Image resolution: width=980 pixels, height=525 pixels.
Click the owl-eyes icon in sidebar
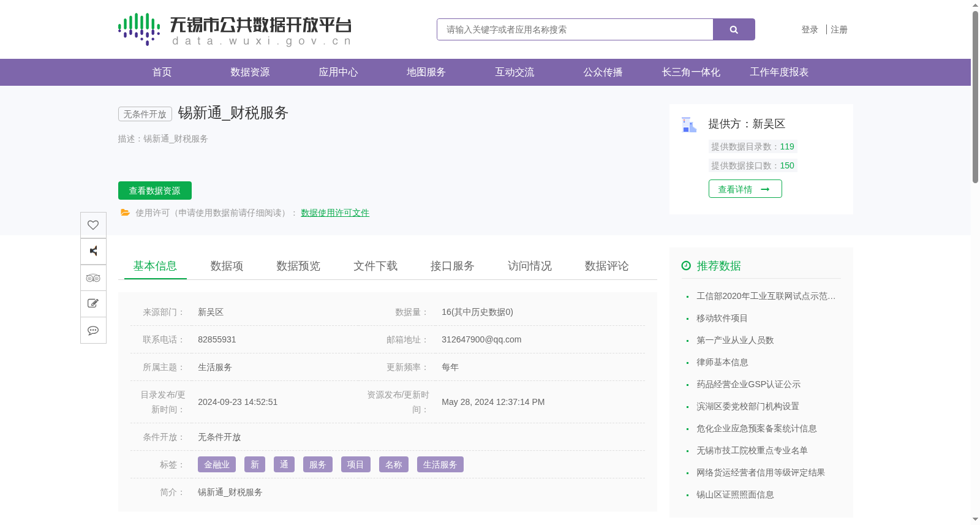93,278
